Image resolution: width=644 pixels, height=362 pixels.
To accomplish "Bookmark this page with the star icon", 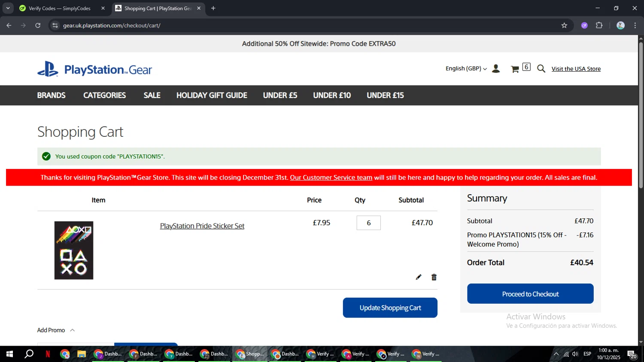I will tap(564, 25).
